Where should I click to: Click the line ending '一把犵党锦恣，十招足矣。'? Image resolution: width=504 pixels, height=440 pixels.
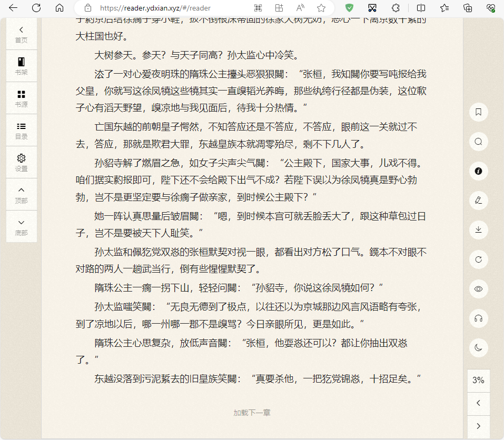[258, 379]
